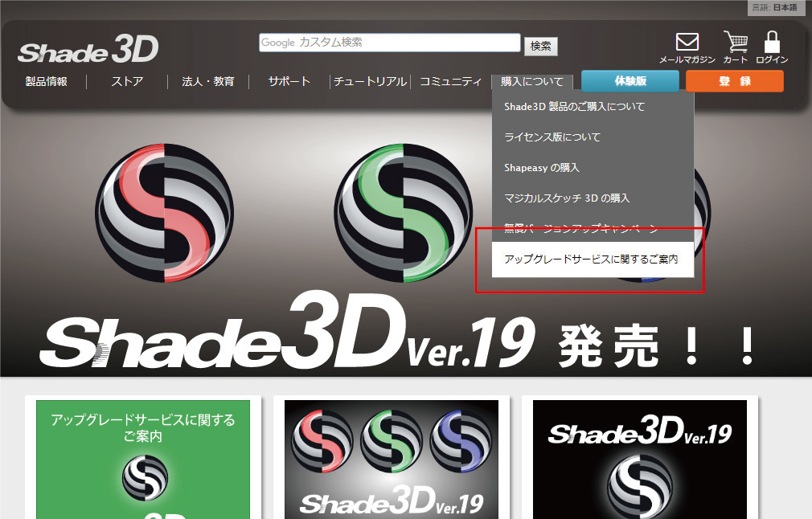Click the 検索 search button
The image size is (812, 519).
click(540, 46)
